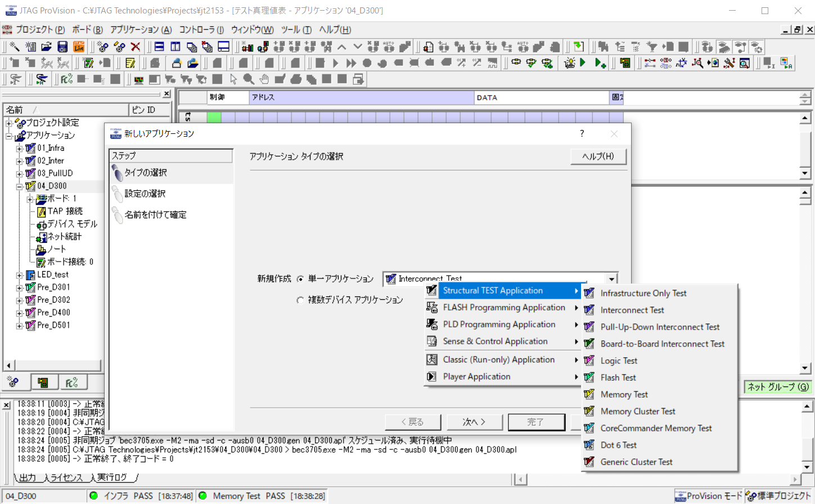
Task: Click the < 戻る button
Action: point(412,422)
